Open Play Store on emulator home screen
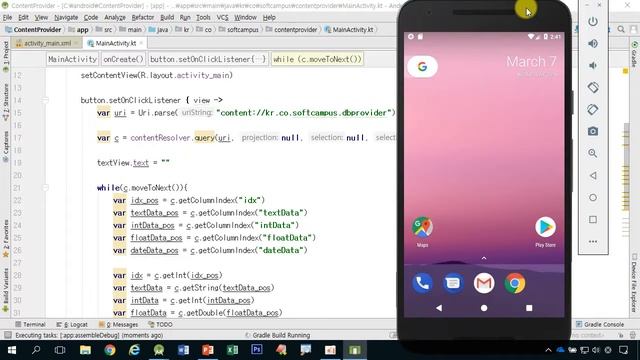 (x=545, y=232)
